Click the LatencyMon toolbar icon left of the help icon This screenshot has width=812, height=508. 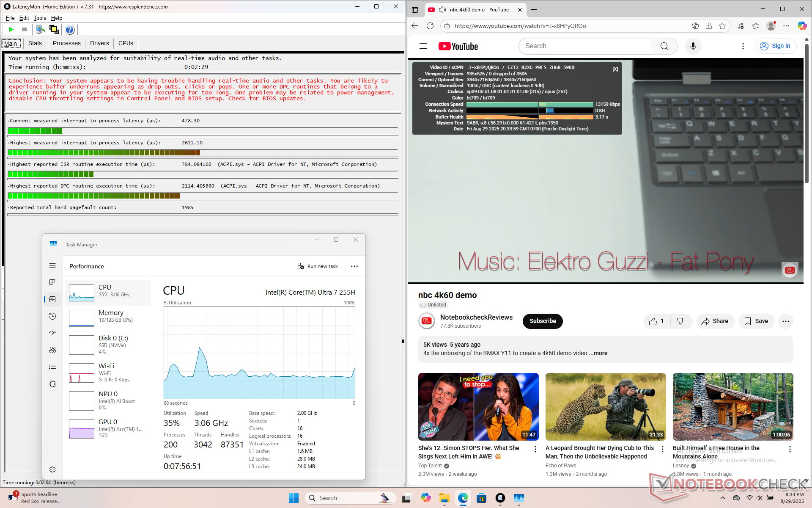pos(54,30)
